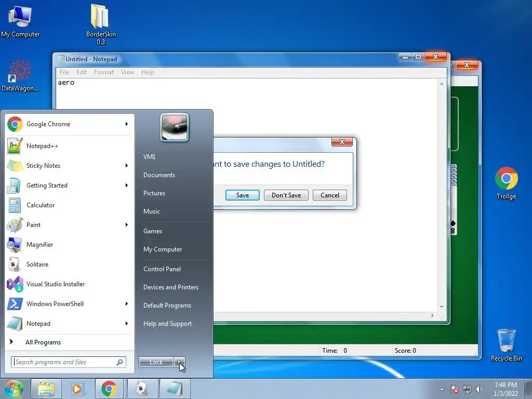532x399 pixels.
Task: Start Solitaire from the Start menu
Action: point(69,264)
